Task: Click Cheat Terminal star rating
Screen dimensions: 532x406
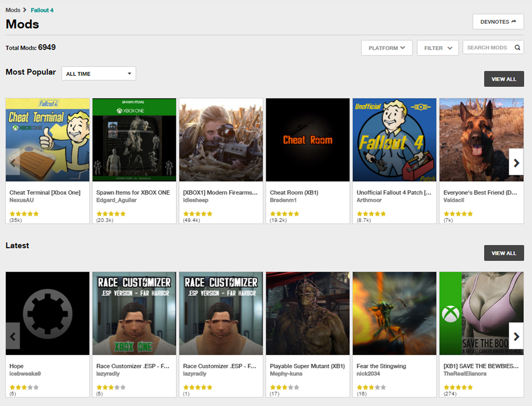Action: point(24,214)
